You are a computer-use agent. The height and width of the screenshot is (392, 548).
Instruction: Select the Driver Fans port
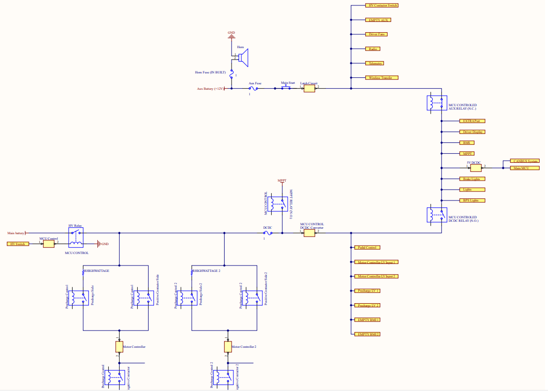tap(377, 34)
